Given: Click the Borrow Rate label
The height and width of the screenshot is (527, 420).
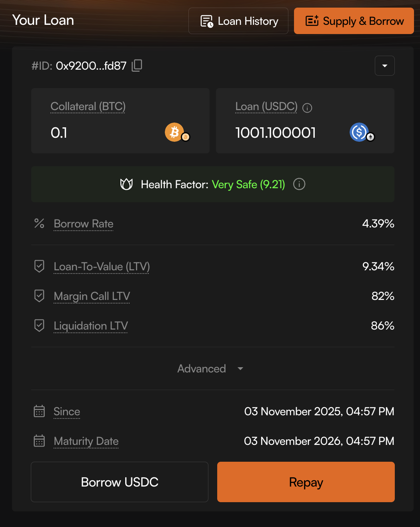Looking at the screenshot, I should click(x=84, y=224).
